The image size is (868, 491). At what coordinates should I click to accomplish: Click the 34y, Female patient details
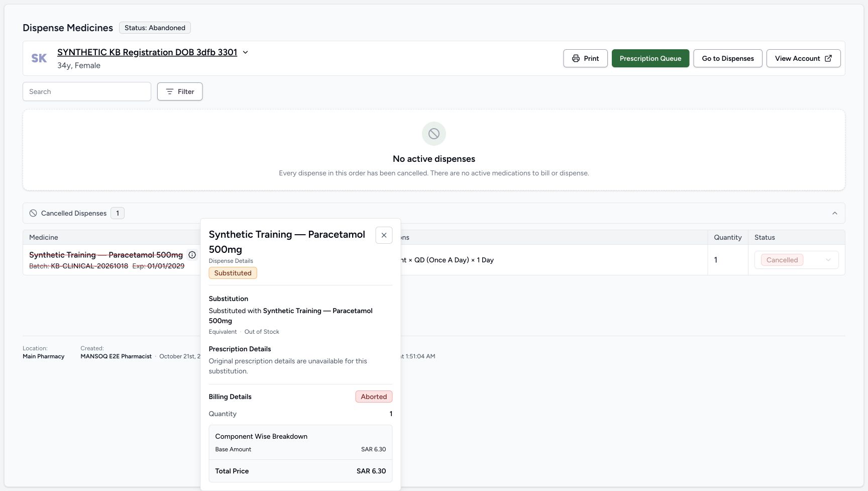79,65
